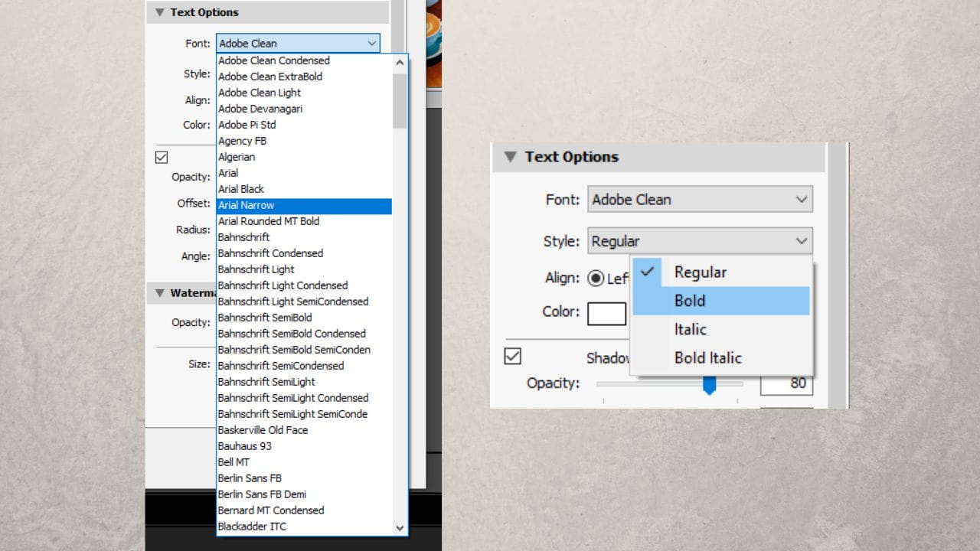Choose Agency FB font
Image resolution: width=980 pixels, height=551 pixels.
pyautogui.click(x=304, y=141)
